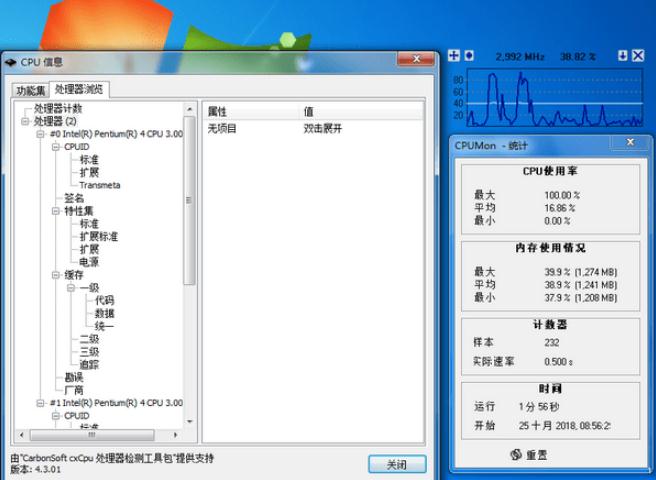Select the 三级 cache item
This screenshot has height=480, width=656.
pos(89,352)
